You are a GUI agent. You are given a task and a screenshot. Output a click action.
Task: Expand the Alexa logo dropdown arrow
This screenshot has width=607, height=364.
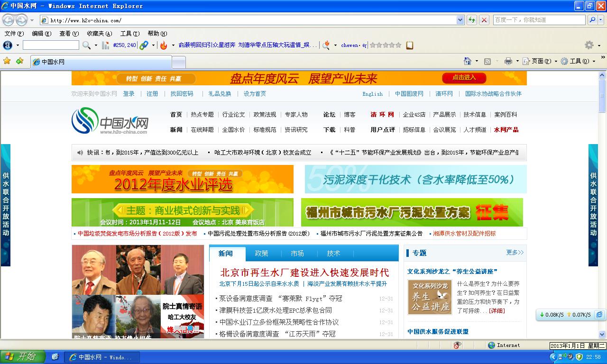tap(18, 45)
